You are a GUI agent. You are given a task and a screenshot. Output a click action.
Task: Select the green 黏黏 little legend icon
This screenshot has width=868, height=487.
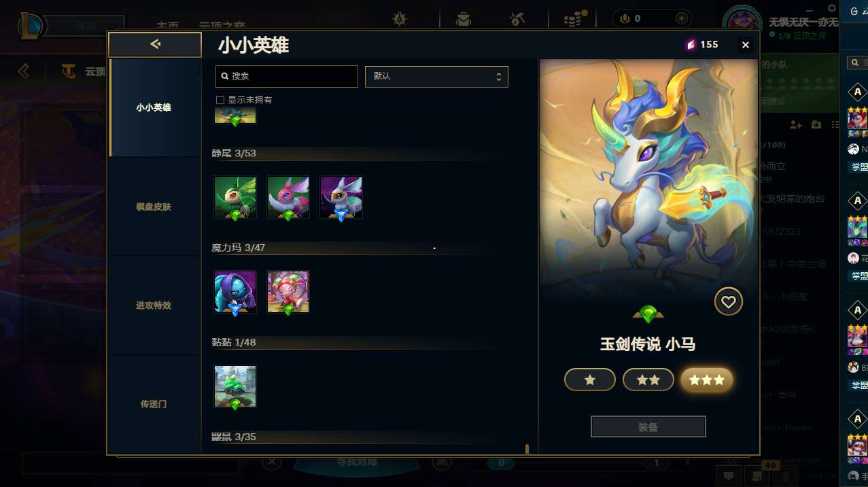[235, 386]
